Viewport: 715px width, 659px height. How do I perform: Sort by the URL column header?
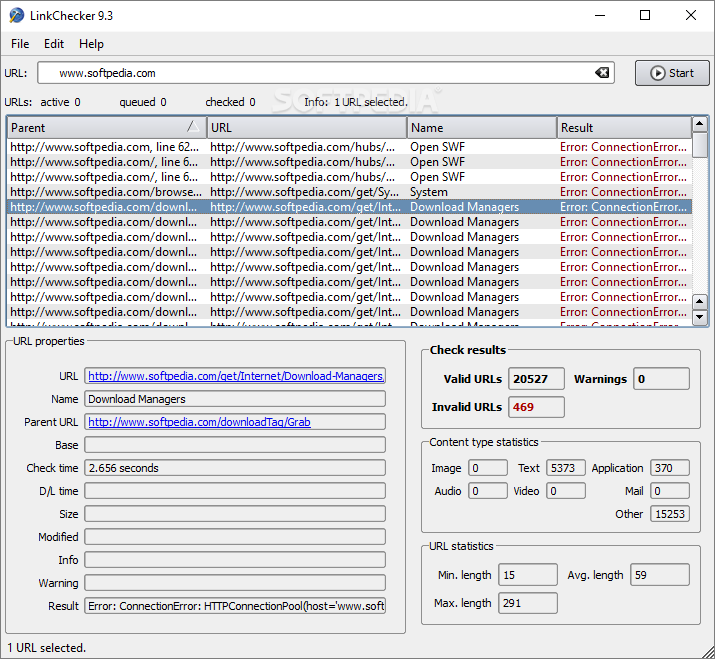[x=306, y=128]
